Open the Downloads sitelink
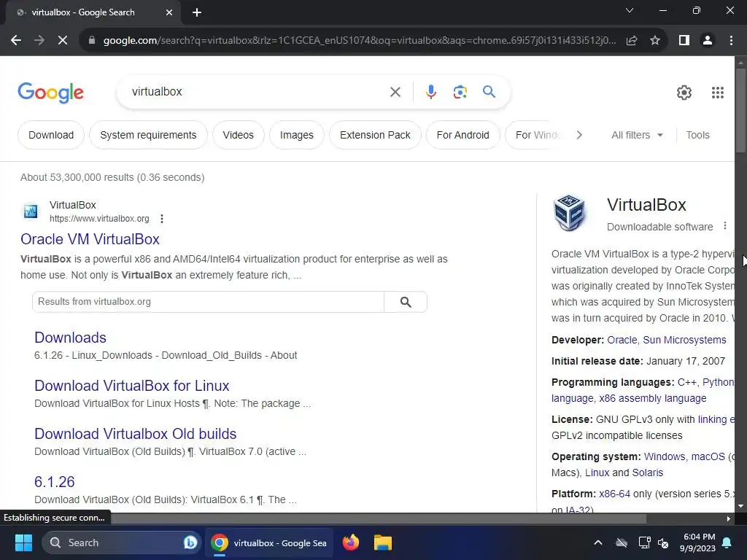747x560 pixels. point(70,338)
